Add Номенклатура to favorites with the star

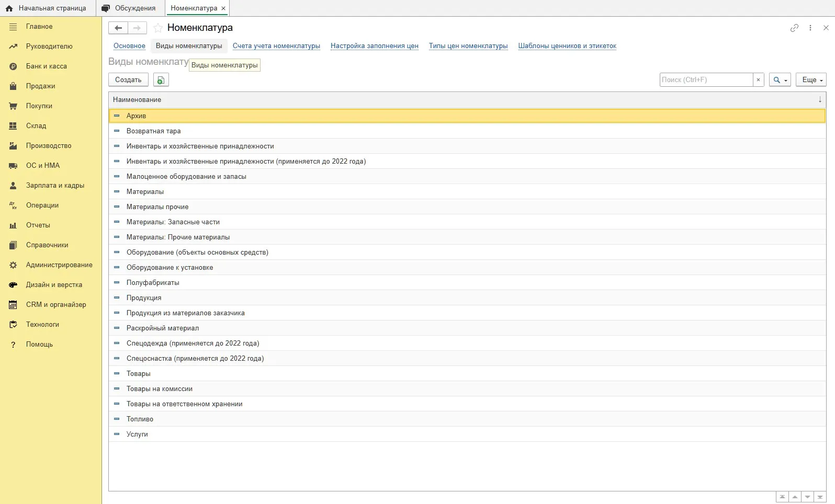158,28
